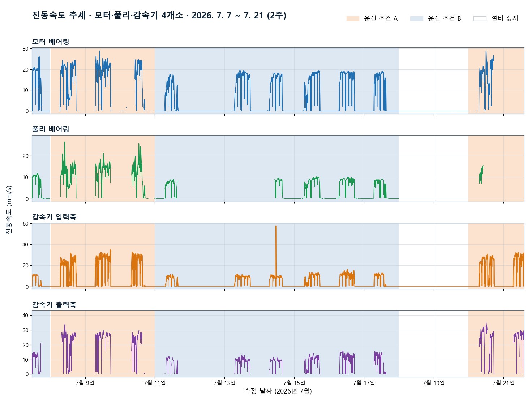
Task: Select the 운전 조건 A legend label text
Action: (381, 18)
